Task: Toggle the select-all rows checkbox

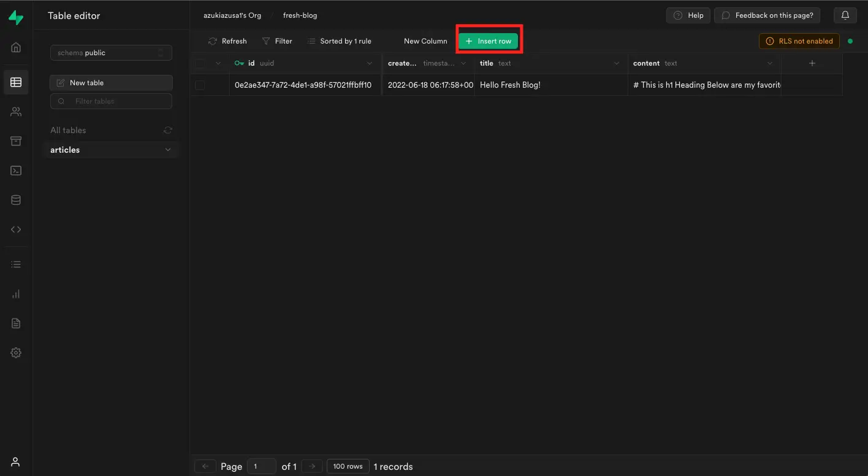Action: tap(200, 63)
